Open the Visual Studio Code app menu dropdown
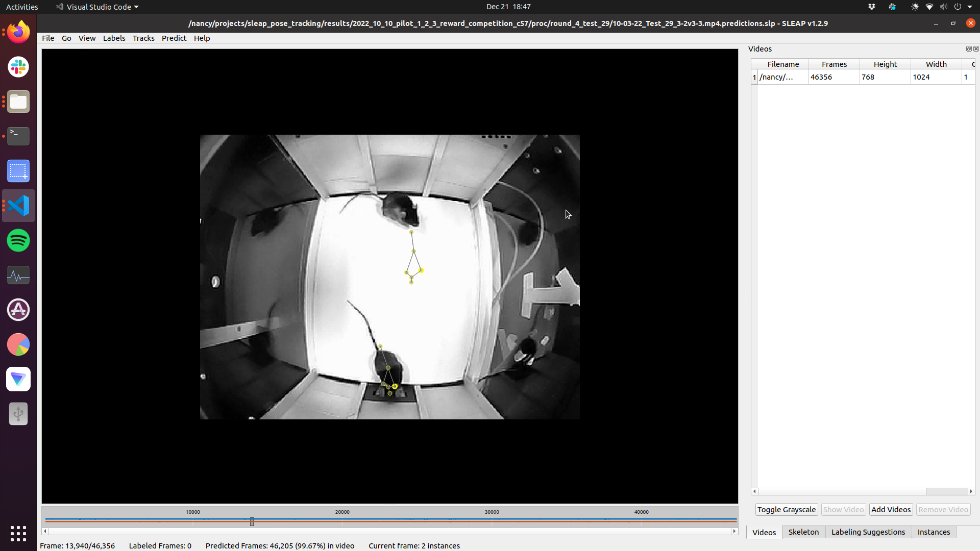 coord(97,7)
